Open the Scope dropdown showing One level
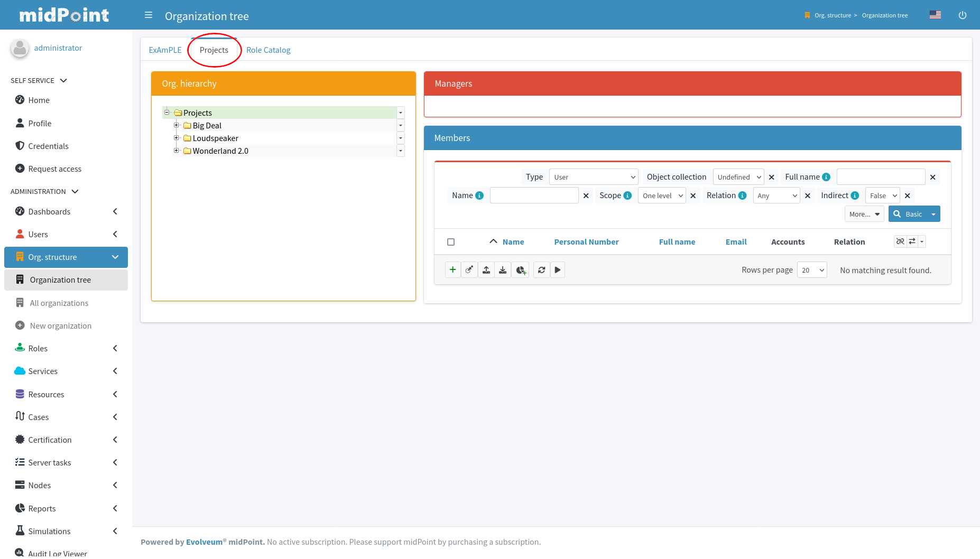980x559 pixels. pos(662,195)
